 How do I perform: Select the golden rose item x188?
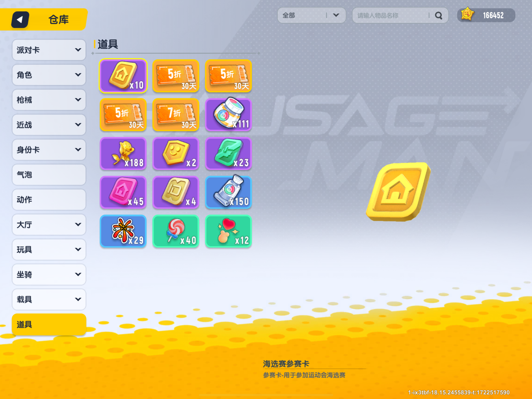[123, 154]
